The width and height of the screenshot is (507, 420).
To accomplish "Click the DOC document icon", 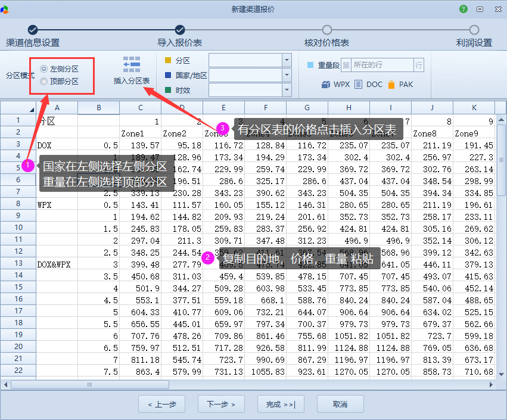I will pyautogui.click(x=358, y=85).
